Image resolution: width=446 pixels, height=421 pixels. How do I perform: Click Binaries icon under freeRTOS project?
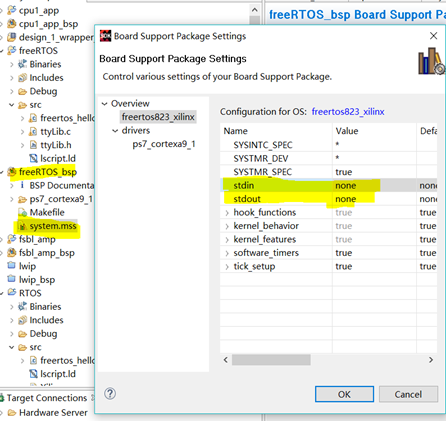point(22,64)
